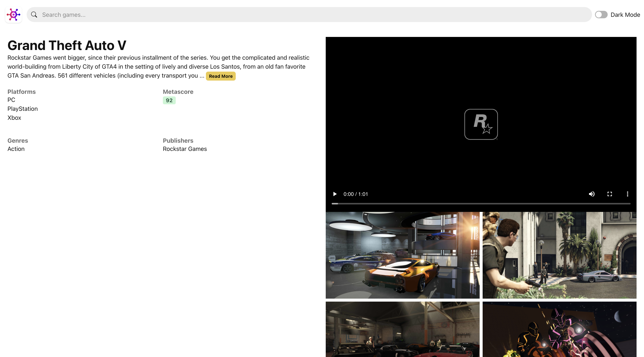Click the Metascore heading
The image size is (644, 357).
pyautogui.click(x=178, y=92)
